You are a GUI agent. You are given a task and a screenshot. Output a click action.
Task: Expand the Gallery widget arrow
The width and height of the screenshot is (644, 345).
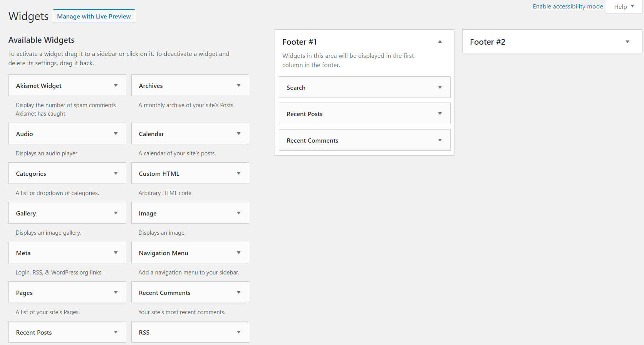pos(116,213)
